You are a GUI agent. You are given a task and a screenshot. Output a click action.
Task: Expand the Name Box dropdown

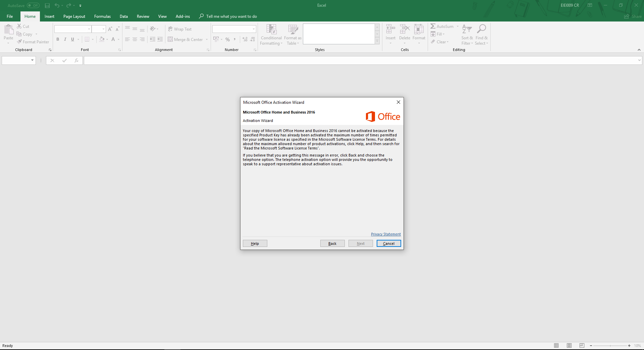coord(32,60)
